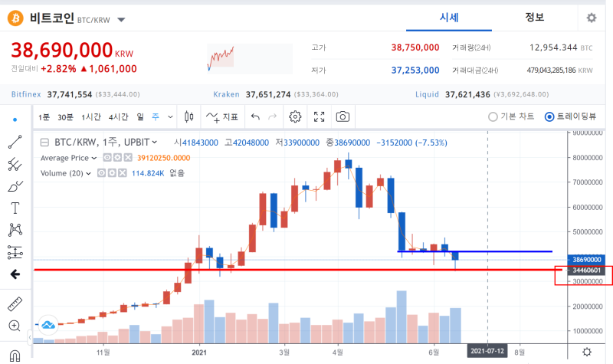Collapse the chart legend box icon
The image size is (613, 364).
(45, 143)
